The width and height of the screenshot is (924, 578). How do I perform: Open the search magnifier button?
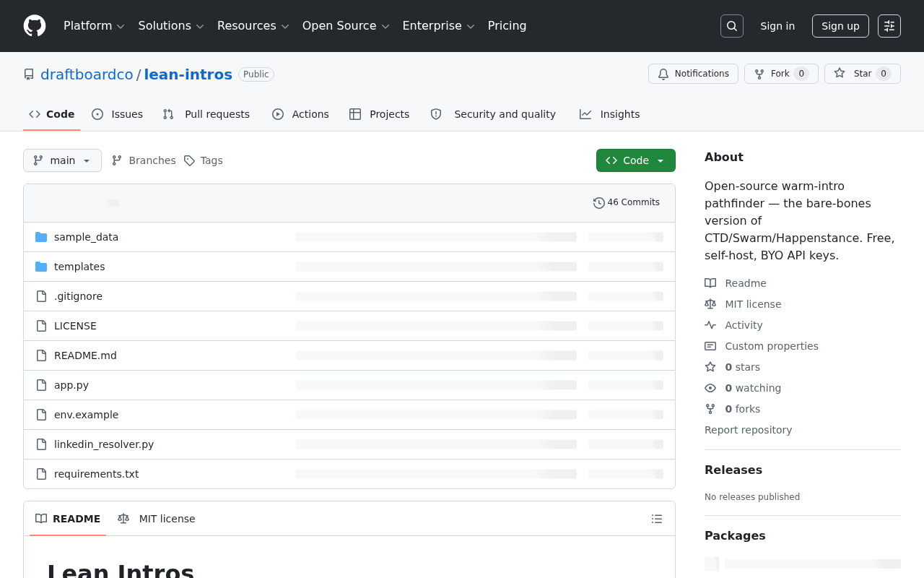(732, 26)
